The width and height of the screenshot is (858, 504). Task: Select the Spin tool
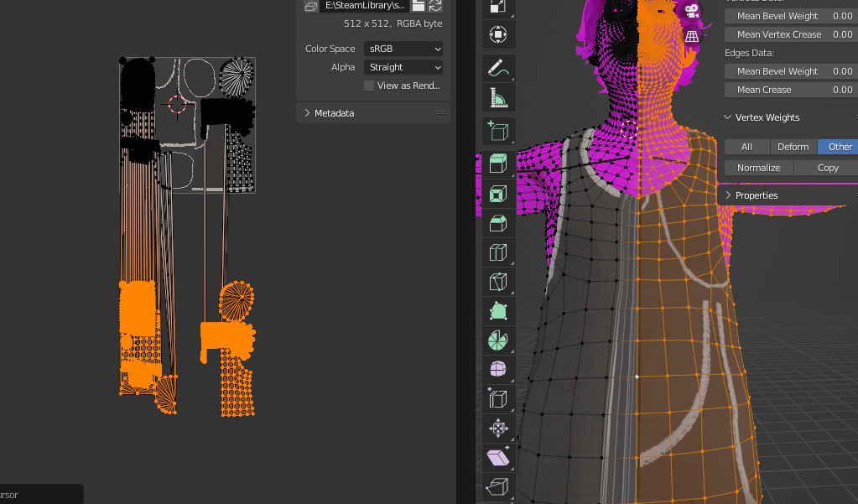pos(498,340)
